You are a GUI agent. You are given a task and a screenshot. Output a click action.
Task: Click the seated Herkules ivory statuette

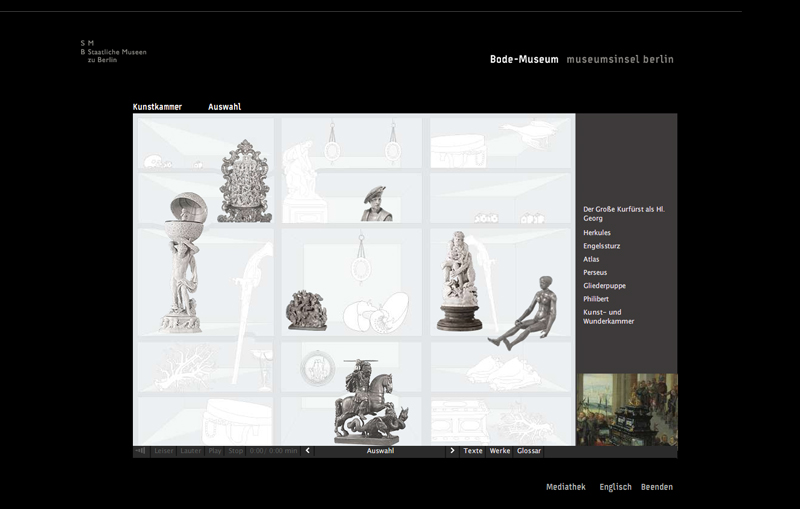[x=460, y=281]
